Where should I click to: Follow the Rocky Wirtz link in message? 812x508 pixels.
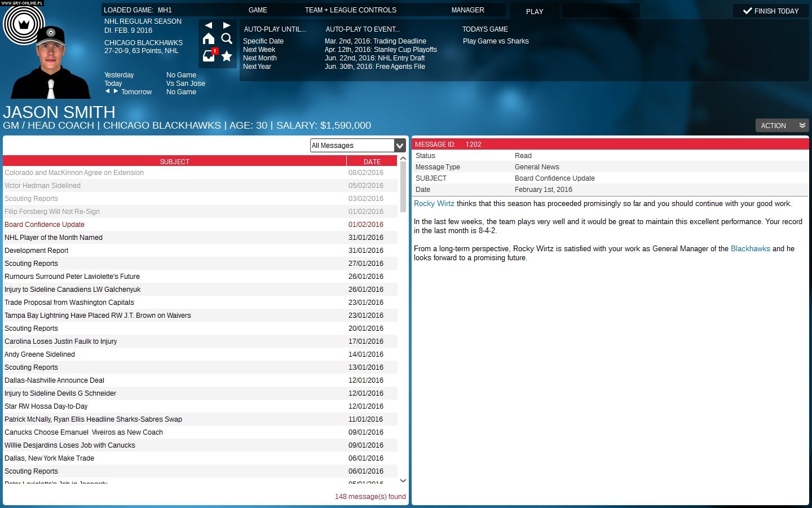click(434, 204)
